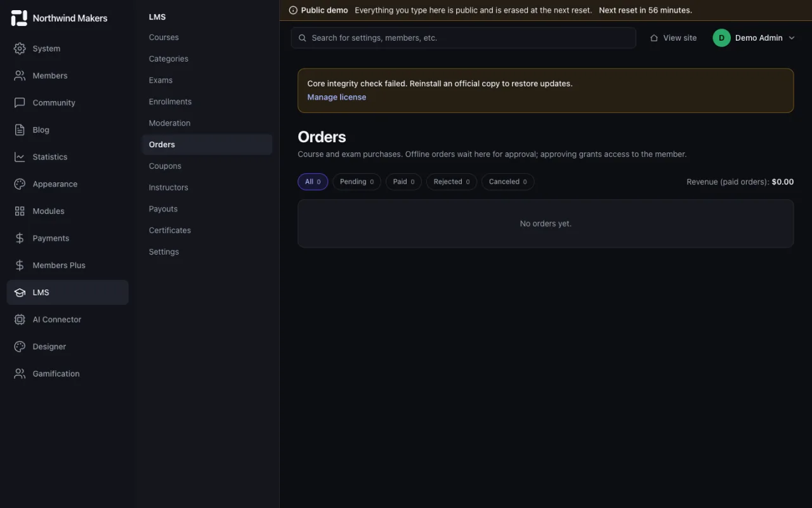Click the View site home icon
This screenshot has width=812, height=508.
pyautogui.click(x=654, y=38)
